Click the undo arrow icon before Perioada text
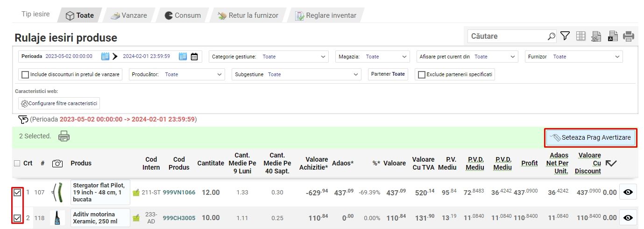This screenshot has height=229, width=644. point(23,120)
